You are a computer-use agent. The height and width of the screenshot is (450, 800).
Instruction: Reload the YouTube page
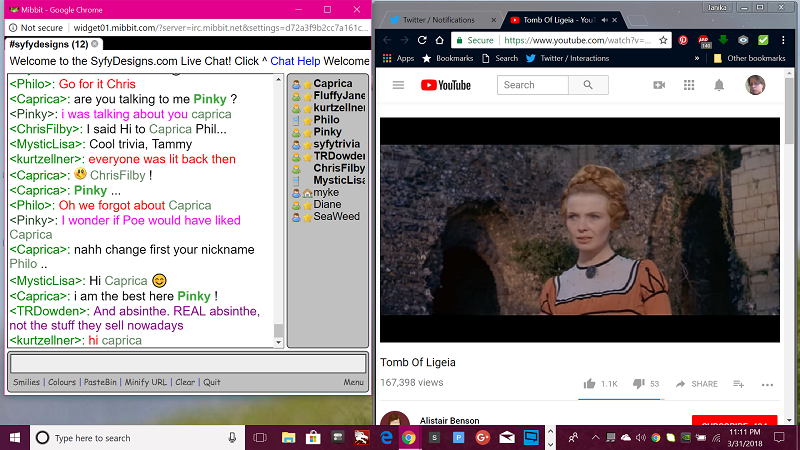point(422,40)
